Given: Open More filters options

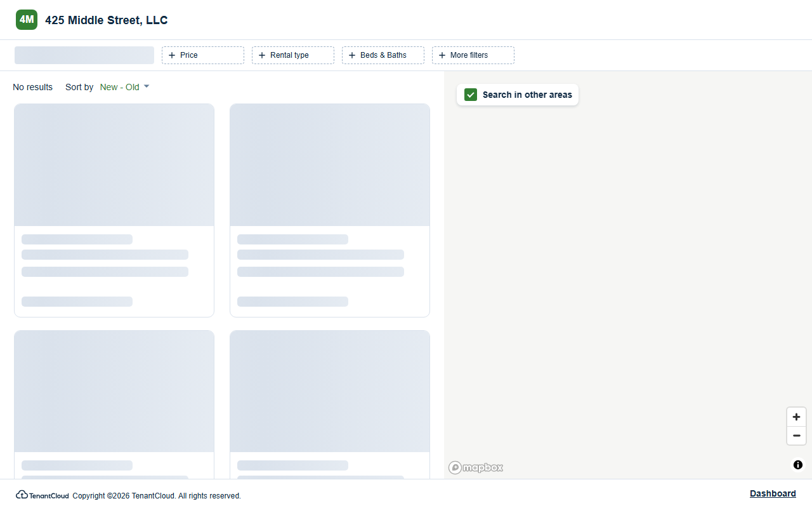Looking at the screenshot, I should [473, 55].
